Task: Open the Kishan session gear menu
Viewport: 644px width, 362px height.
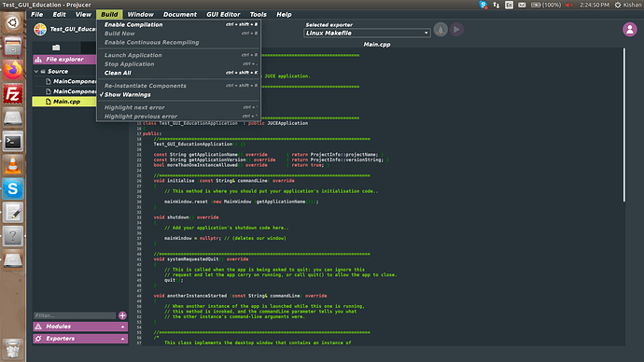Action: 627,5
